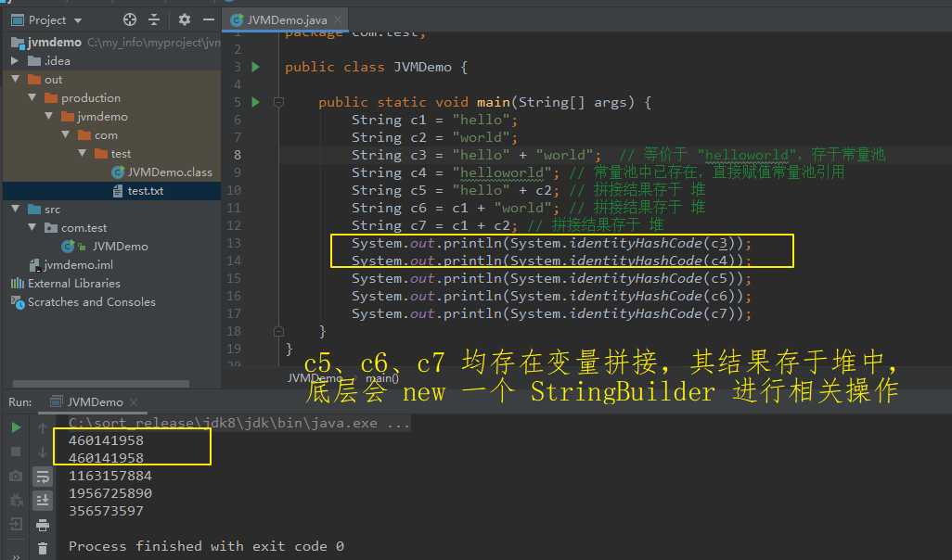Hide the Project panel with minus icon
The height and width of the screenshot is (560, 952).
209,20
